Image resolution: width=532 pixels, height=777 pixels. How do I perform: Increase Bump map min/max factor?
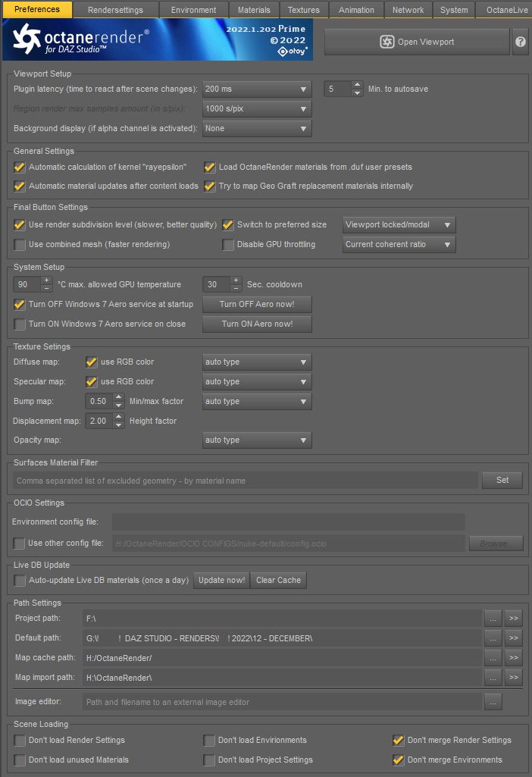(118, 397)
